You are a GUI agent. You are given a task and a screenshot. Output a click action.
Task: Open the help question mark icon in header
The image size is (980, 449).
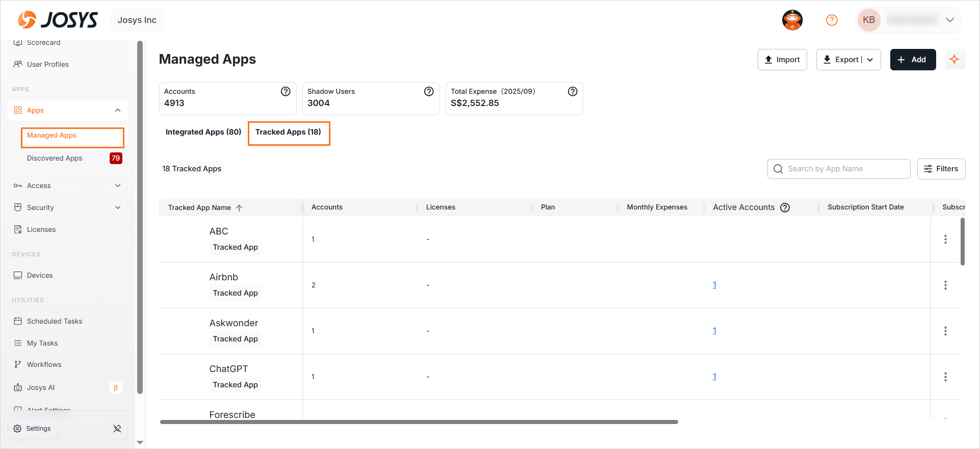tap(832, 20)
